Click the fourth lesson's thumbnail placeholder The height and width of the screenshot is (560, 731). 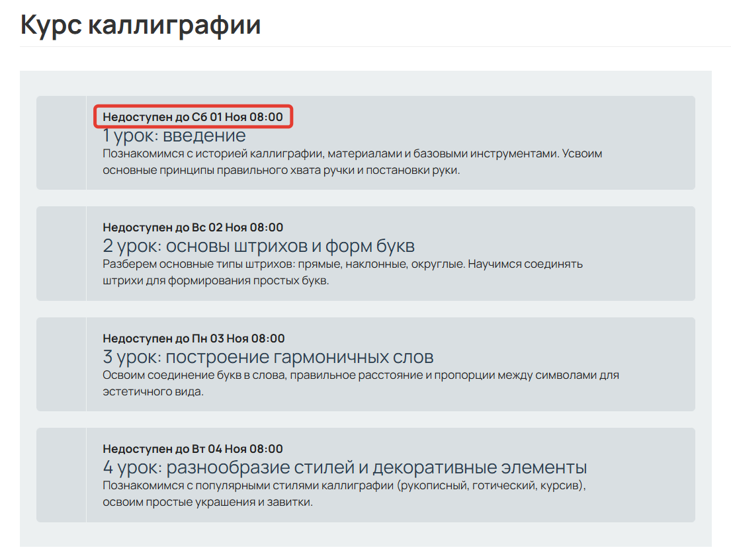[x=61, y=474]
